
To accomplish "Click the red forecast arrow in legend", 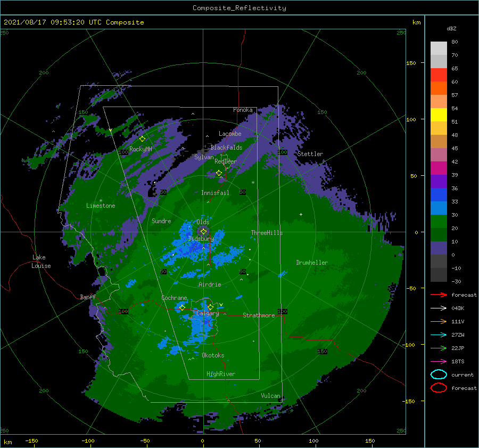I will coord(439,295).
